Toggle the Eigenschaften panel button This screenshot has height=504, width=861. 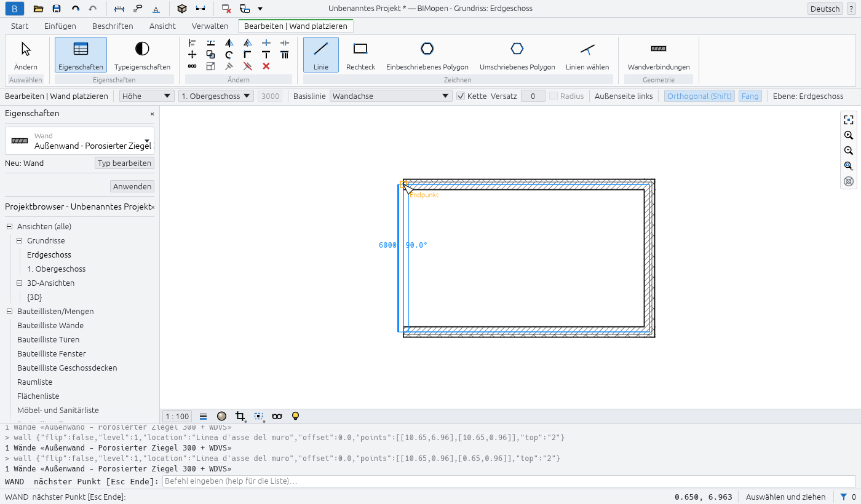[x=81, y=55]
